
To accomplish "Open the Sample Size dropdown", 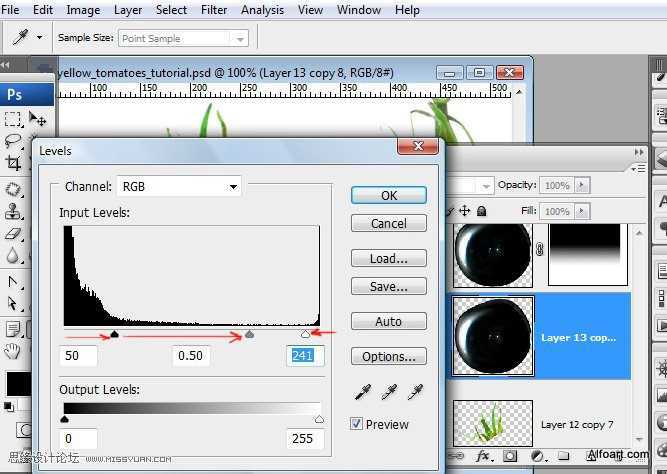I will coord(183,38).
